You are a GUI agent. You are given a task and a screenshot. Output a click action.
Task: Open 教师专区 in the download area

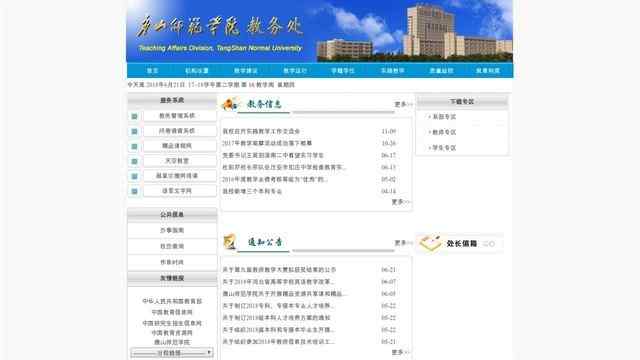coord(444,132)
